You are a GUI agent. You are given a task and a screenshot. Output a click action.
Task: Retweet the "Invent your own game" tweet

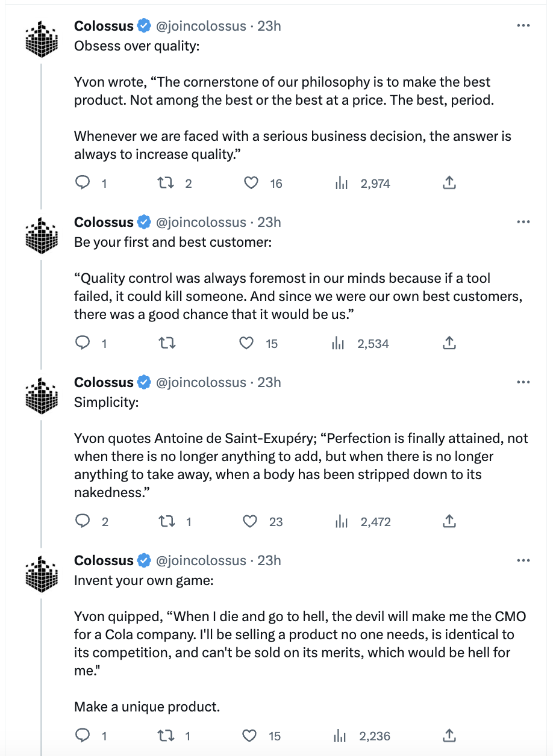click(166, 736)
